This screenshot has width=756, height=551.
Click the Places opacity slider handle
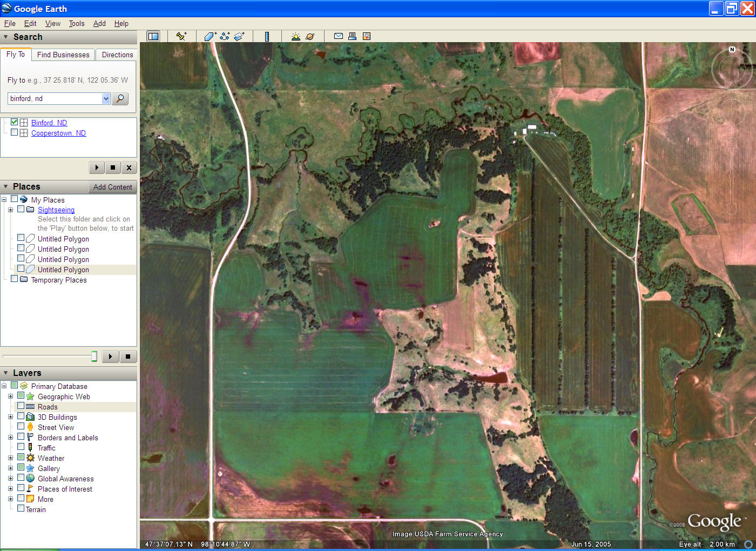[x=94, y=356]
